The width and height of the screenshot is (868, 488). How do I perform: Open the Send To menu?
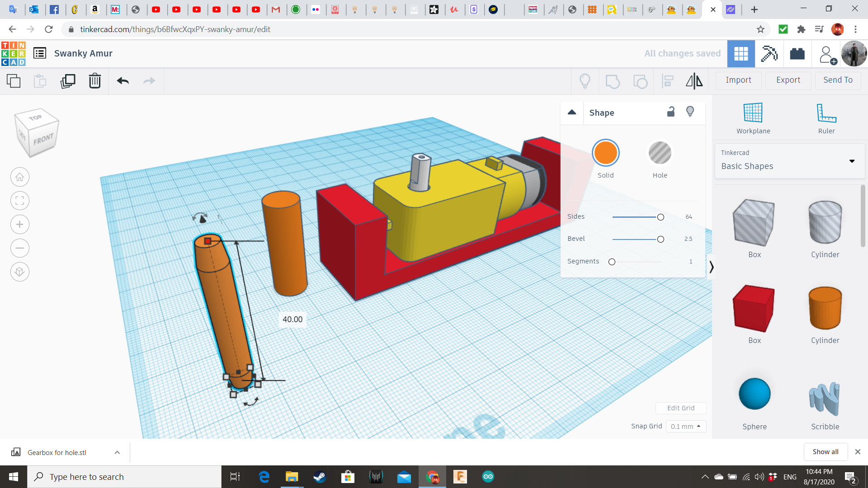click(837, 80)
